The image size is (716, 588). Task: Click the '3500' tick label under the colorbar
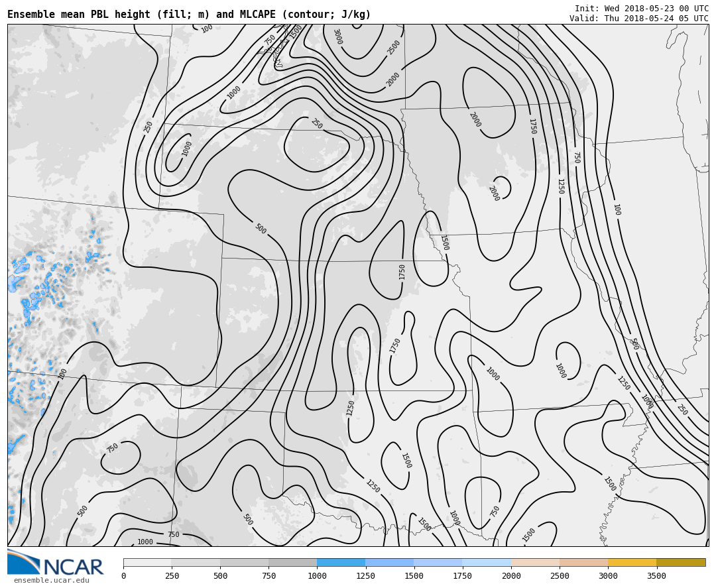656,576
